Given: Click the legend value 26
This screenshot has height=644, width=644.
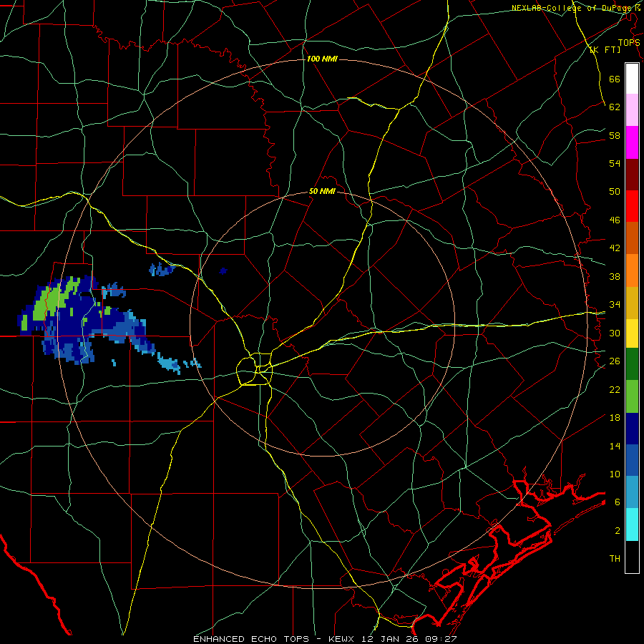Looking at the screenshot, I should (x=615, y=361).
